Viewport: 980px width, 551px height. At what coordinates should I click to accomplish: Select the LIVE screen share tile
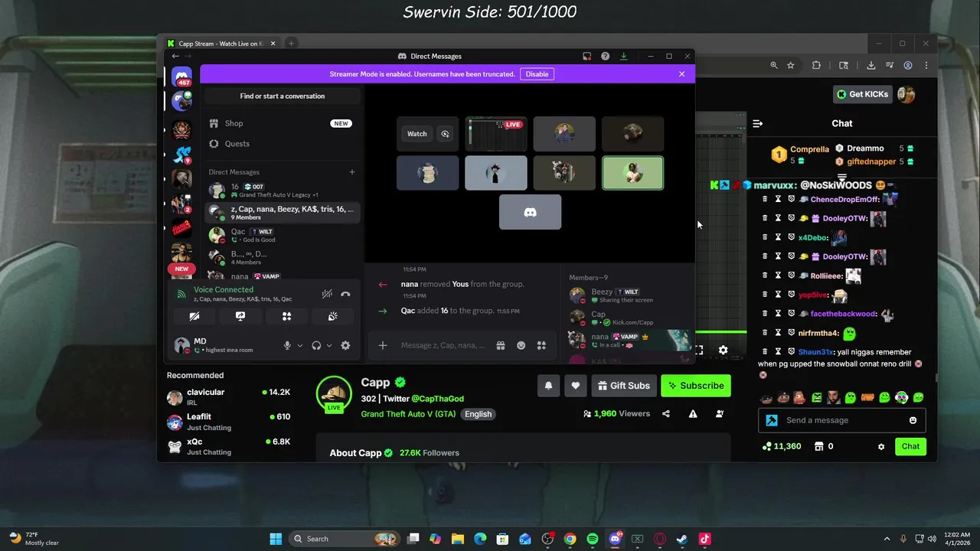496,134
